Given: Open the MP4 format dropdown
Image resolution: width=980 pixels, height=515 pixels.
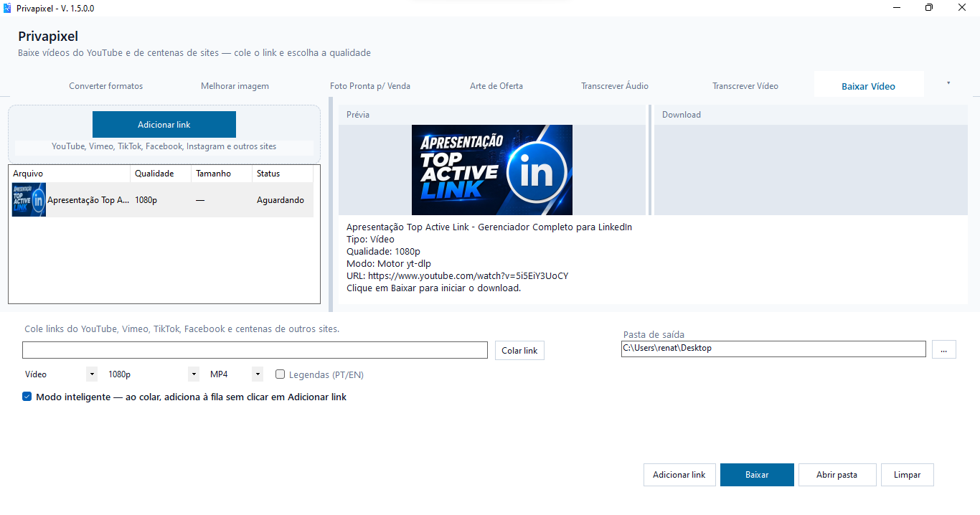Looking at the screenshot, I should tap(235, 374).
